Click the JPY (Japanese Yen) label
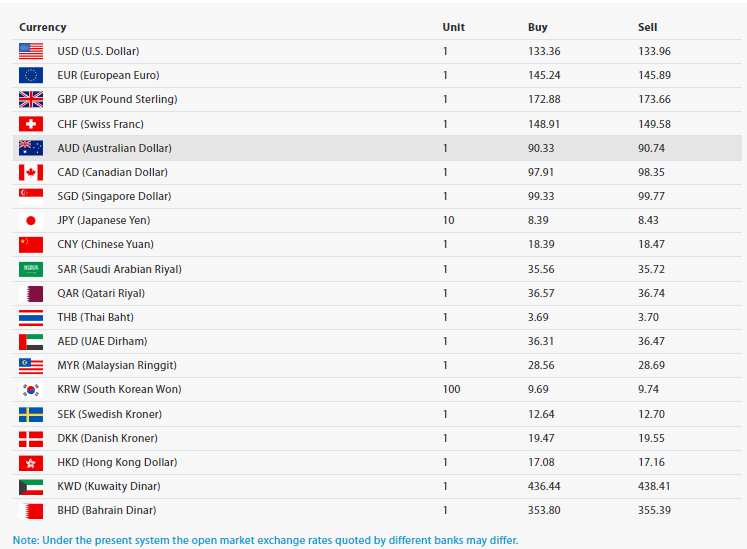This screenshot has height=549, width=747. [104, 220]
